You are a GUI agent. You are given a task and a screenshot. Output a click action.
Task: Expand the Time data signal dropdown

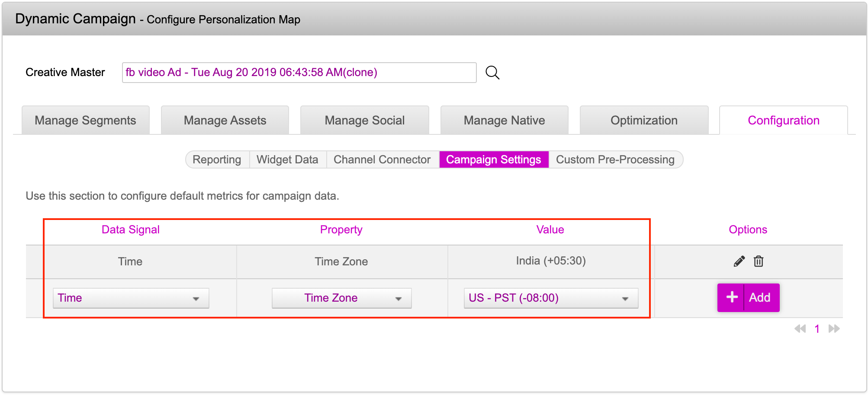(x=131, y=298)
